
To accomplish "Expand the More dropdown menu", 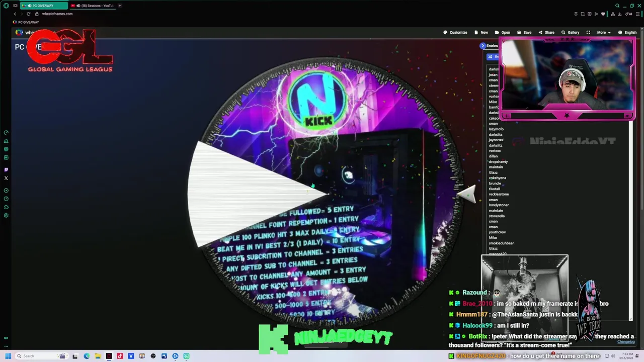I will [x=603, y=32].
